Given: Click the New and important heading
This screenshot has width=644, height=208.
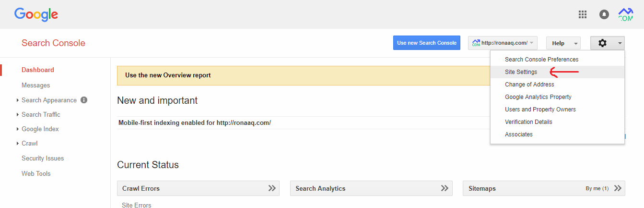Looking at the screenshot, I should point(157,100).
